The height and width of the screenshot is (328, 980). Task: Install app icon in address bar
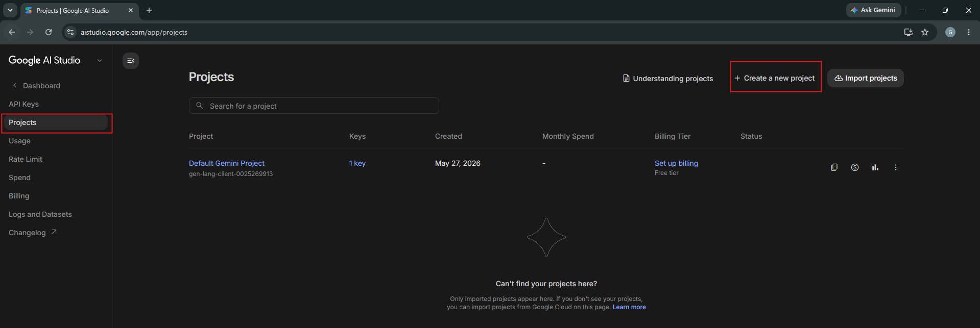909,32
